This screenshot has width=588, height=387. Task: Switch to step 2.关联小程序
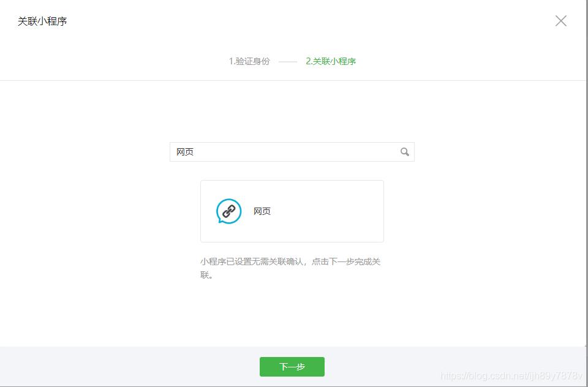331,61
